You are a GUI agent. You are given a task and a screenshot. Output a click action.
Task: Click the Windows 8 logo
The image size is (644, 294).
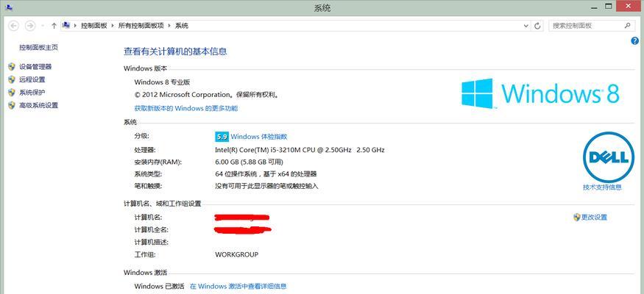click(x=540, y=93)
